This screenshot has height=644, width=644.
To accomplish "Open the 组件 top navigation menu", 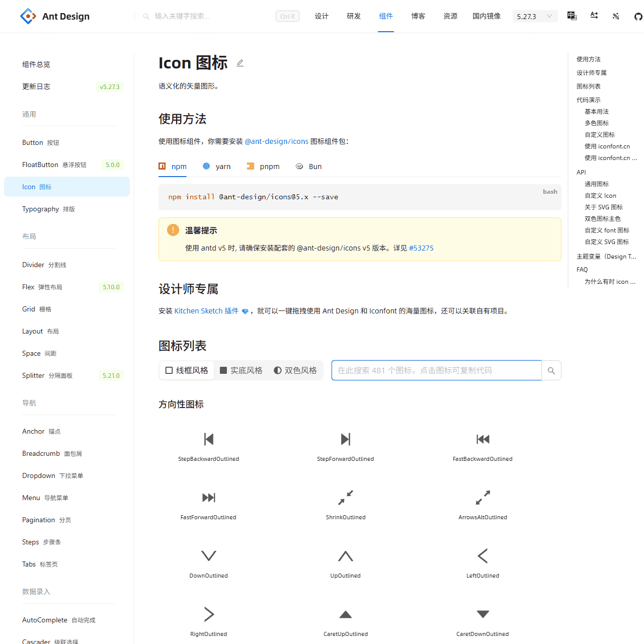I will (x=386, y=16).
